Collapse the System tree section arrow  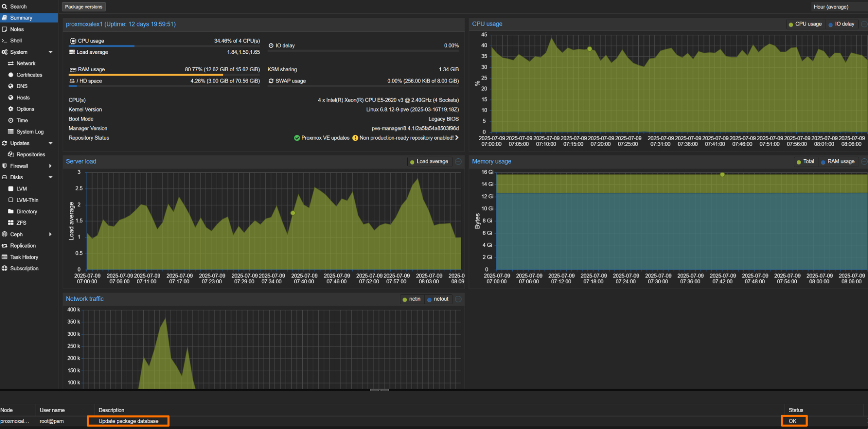(50, 52)
